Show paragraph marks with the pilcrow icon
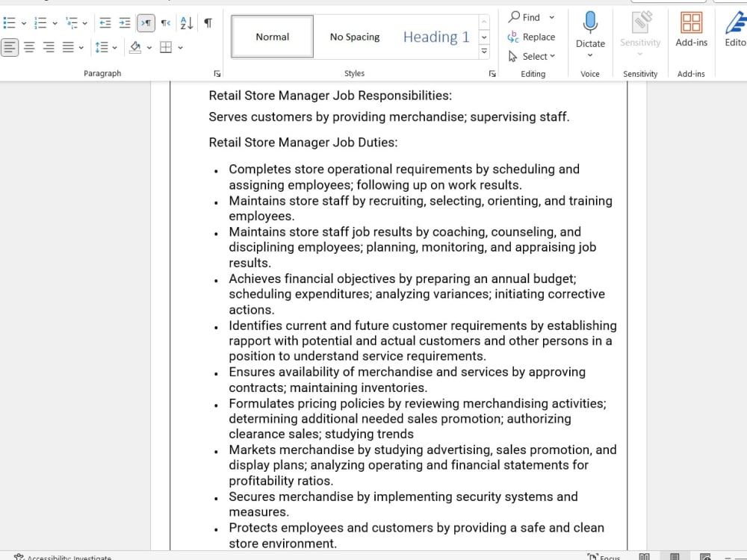This screenshot has width=747, height=560. (x=208, y=22)
